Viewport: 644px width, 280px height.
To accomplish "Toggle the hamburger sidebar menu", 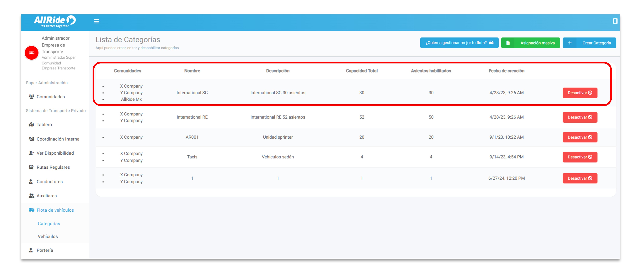I will [96, 22].
